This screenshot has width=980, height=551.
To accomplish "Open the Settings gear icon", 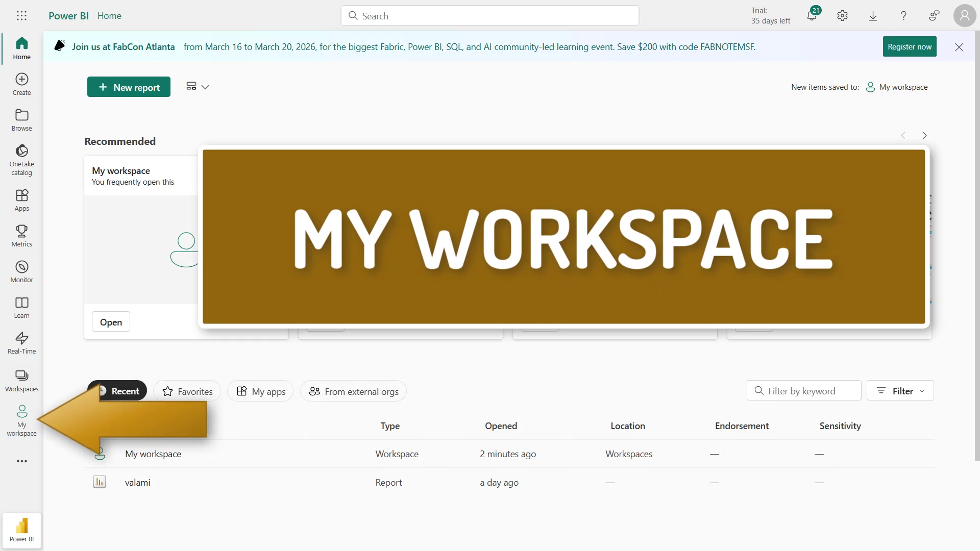I will tap(842, 16).
